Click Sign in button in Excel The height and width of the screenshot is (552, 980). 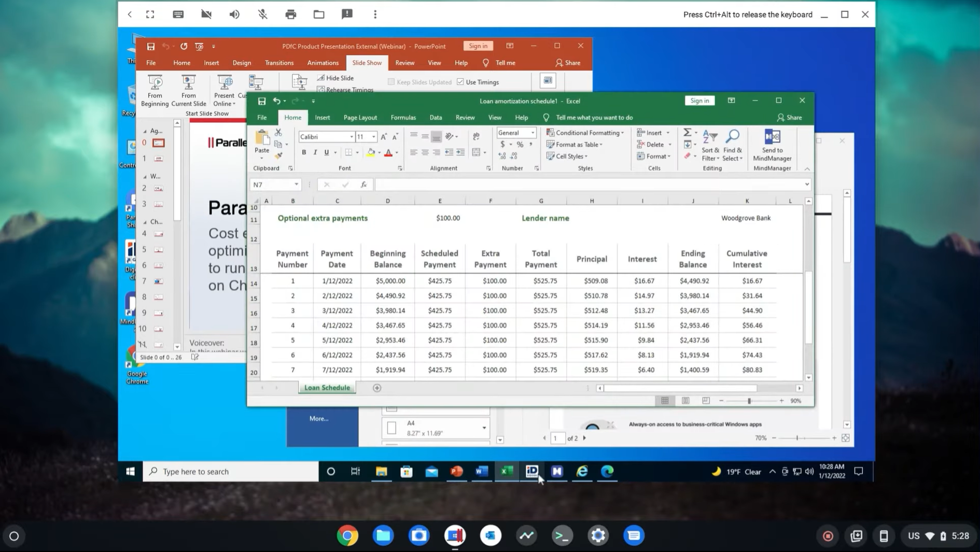tap(699, 101)
